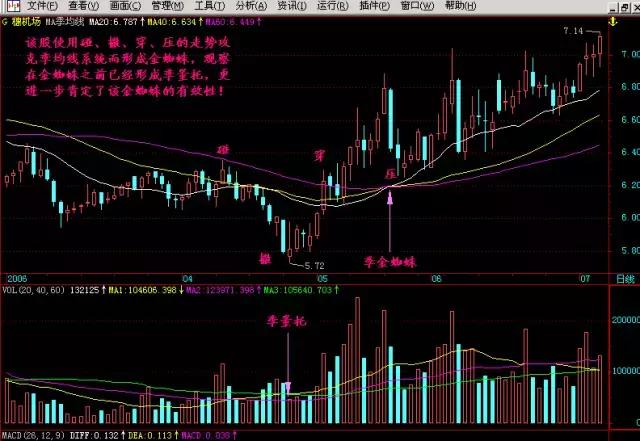Image resolution: width=640 pixels, height=441 pixels.
Task: Open the 帮助(H) menu
Action: tap(460, 6)
